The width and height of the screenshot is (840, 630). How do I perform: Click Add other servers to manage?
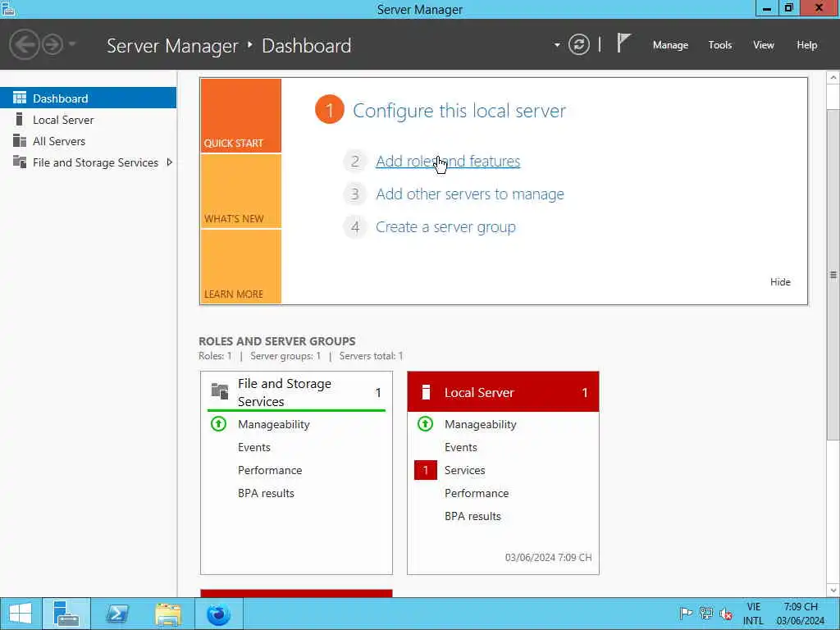tap(470, 194)
